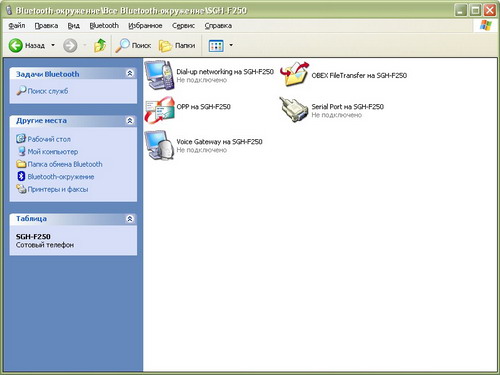The height and width of the screenshot is (375, 500).
Task: Maximize the Bluetooth window
Action: click(475, 11)
